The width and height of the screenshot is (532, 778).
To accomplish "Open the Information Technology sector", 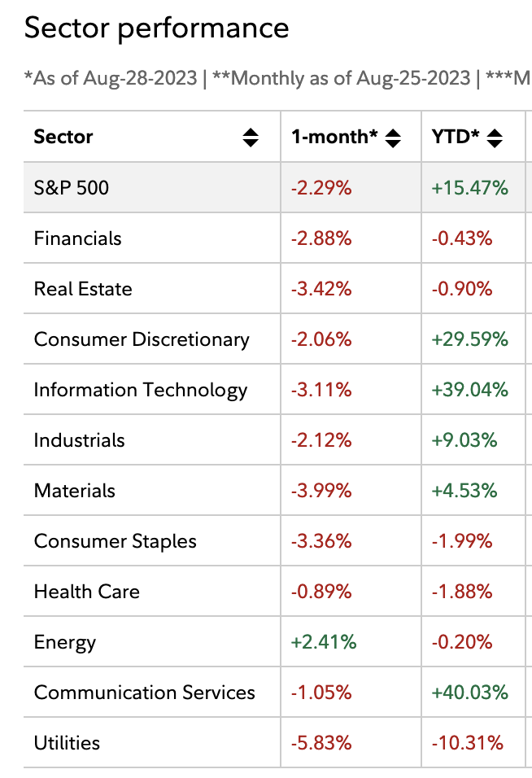I will (x=140, y=390).
